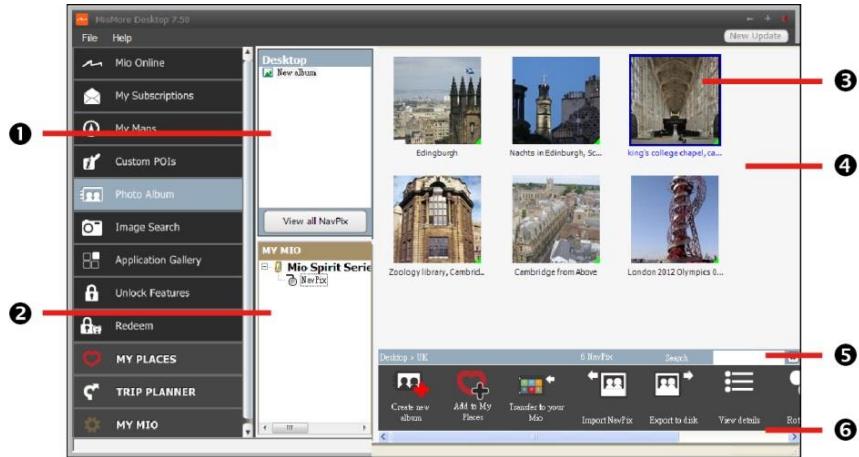Click View details list icon
This screenshot has width=859, height=457.
(x=739, y=381)
